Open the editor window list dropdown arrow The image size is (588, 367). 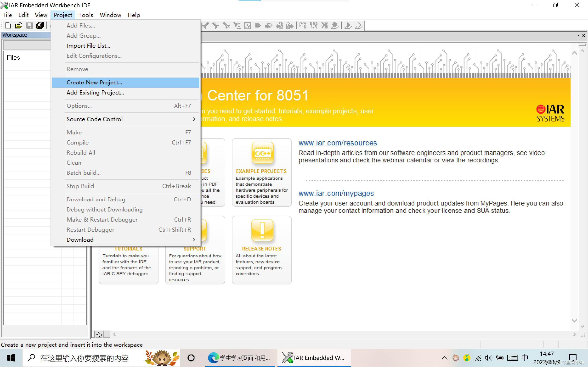(579, 35)
